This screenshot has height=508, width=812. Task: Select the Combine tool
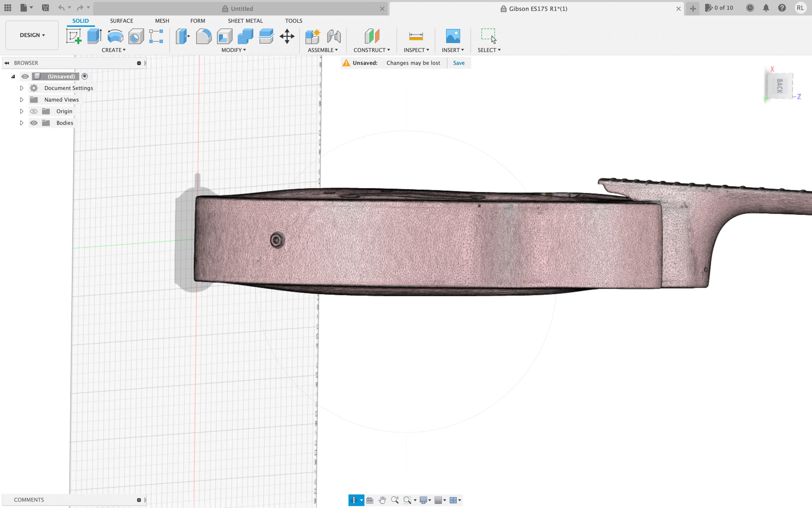click(x=245, y=36)
